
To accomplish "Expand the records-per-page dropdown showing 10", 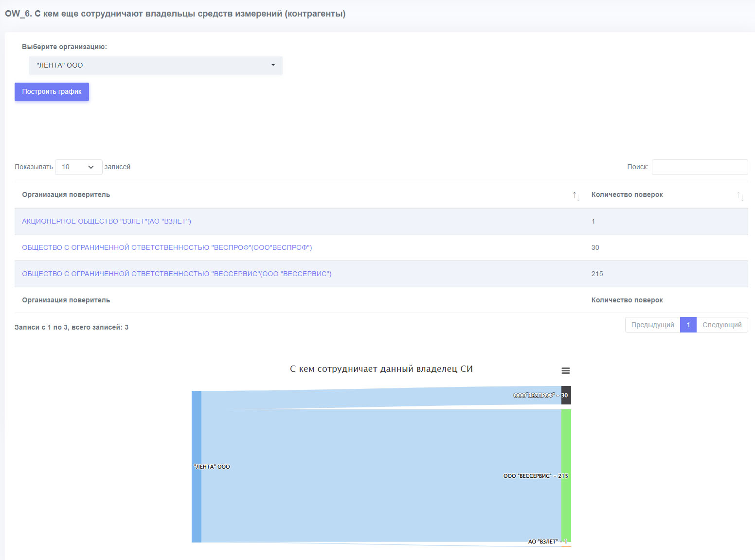I will click(x=79, y=167).
